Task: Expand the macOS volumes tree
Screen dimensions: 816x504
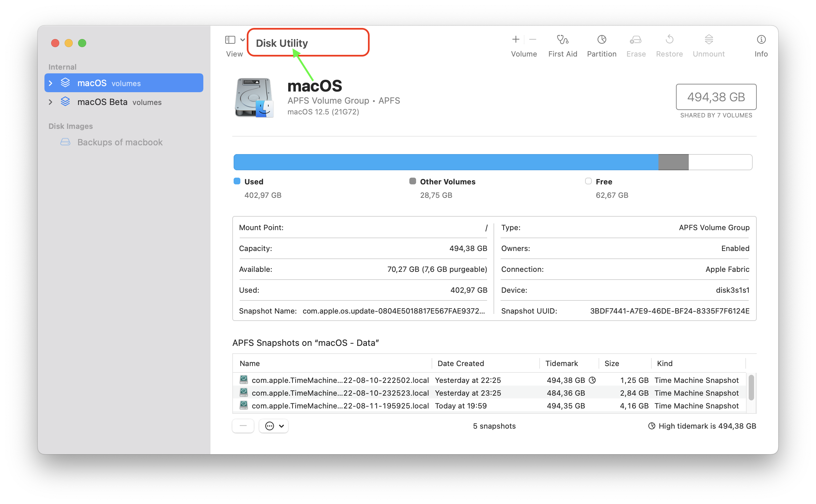Action: (x=50, y=83)
